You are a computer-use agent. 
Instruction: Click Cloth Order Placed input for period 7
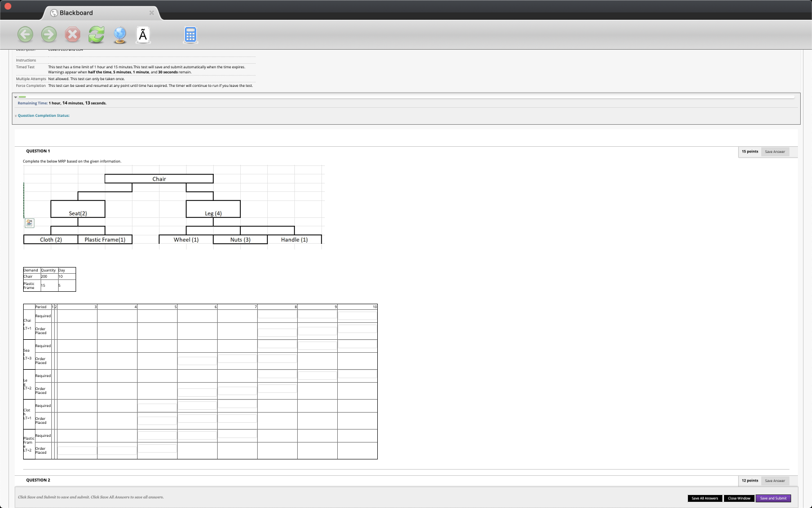tap(237, 418)
